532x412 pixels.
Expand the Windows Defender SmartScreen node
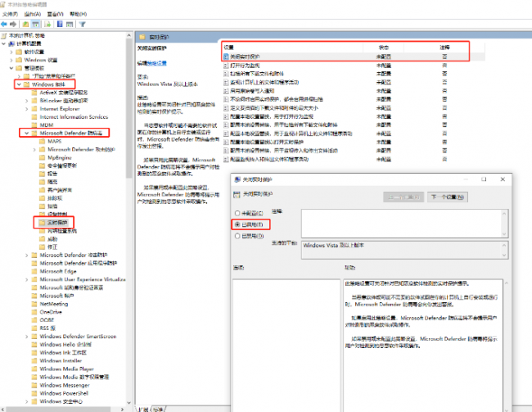pos(27,337)
